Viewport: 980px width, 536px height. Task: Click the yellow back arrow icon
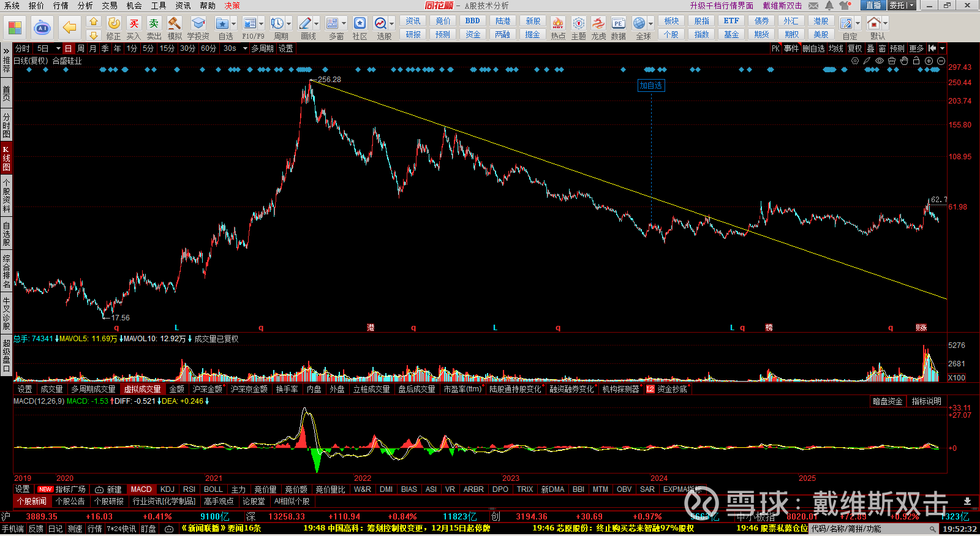pyautogui.click(x=70, y=28)
